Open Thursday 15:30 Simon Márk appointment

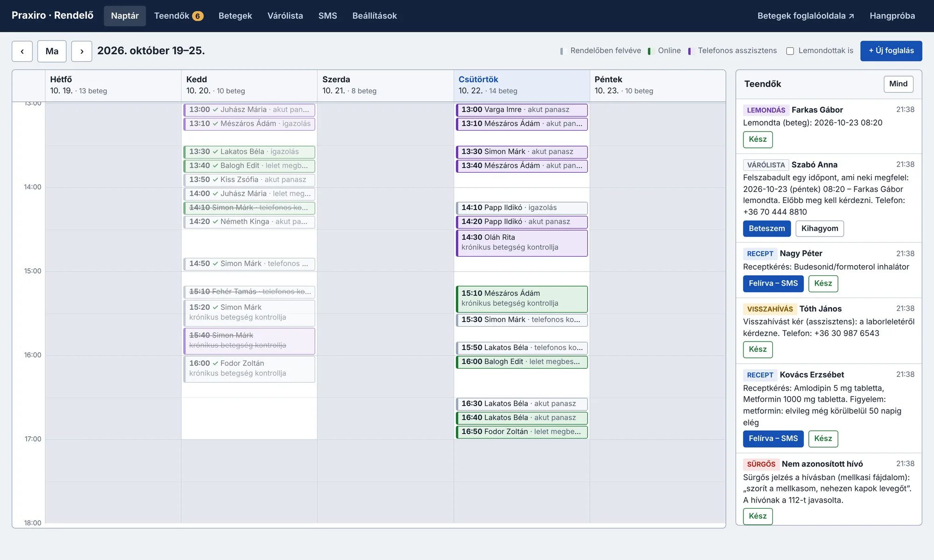click(522, 320)
